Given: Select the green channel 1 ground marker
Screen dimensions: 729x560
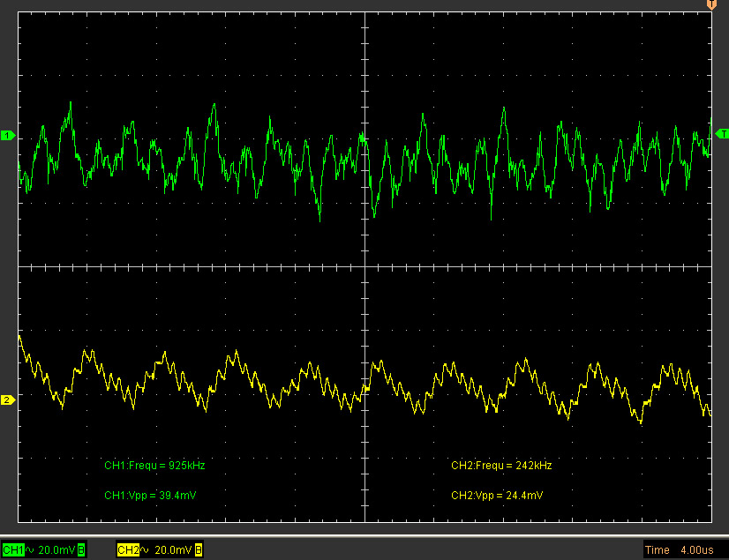Looking at the screenshot, I should (x=8, y=135).
